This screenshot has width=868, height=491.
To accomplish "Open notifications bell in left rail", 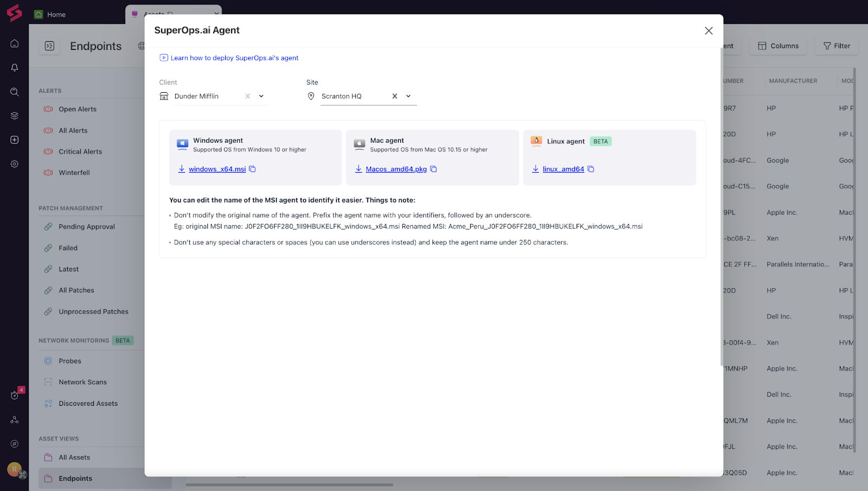I will tap(15, 68).
